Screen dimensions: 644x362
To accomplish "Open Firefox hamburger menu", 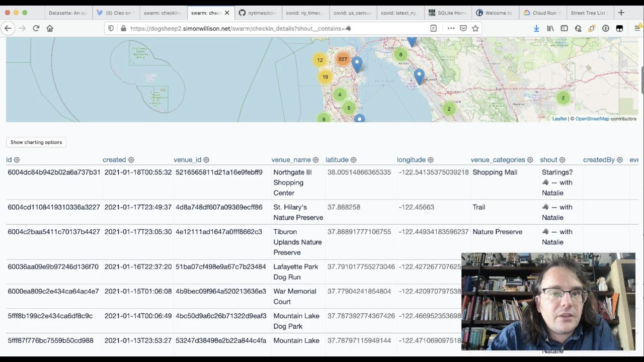I will 637,29.
